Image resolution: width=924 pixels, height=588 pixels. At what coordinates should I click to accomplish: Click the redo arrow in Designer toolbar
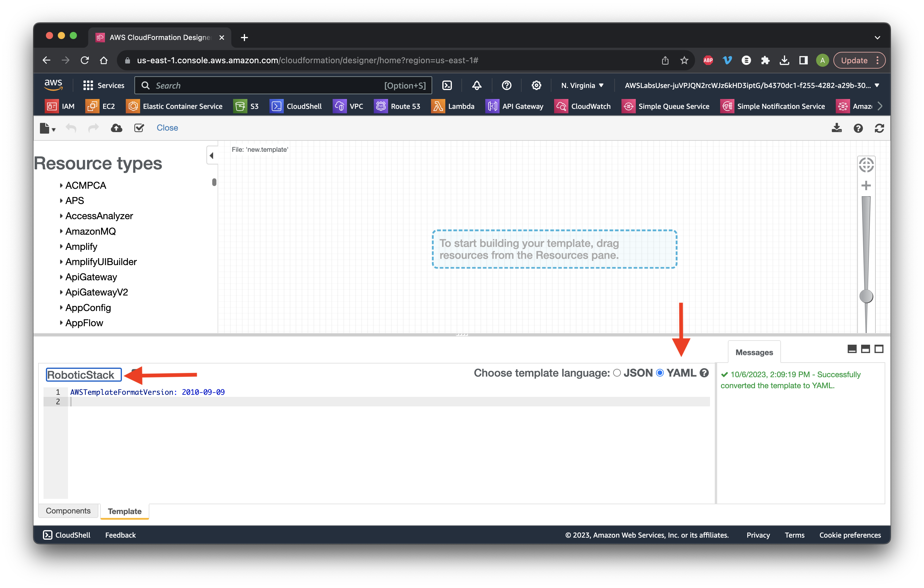[x=93, y=128]
